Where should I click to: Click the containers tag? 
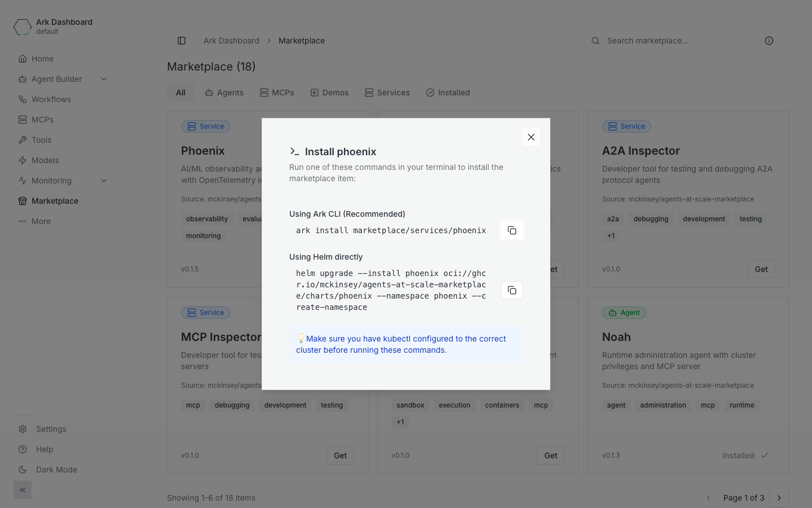coord(502,405)
